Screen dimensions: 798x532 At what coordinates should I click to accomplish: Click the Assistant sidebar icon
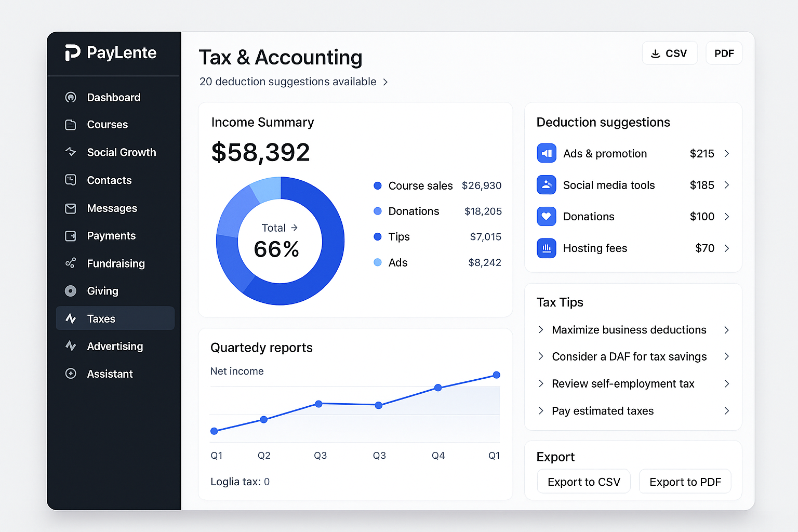click(71, 374)
